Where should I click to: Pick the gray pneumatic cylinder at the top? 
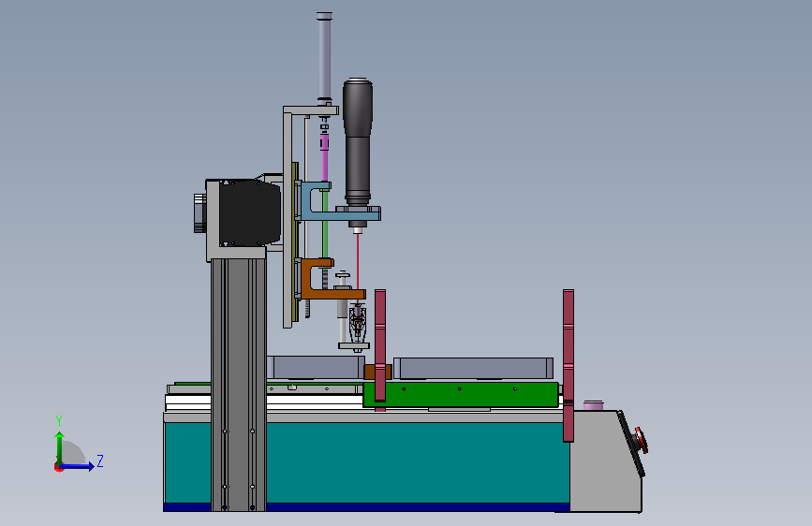[x=324, y=57]
